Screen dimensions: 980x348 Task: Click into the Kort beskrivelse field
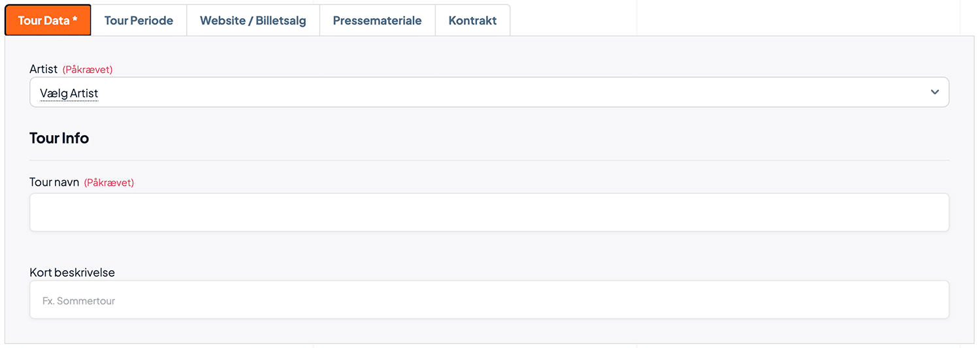(x=489, y=300)
